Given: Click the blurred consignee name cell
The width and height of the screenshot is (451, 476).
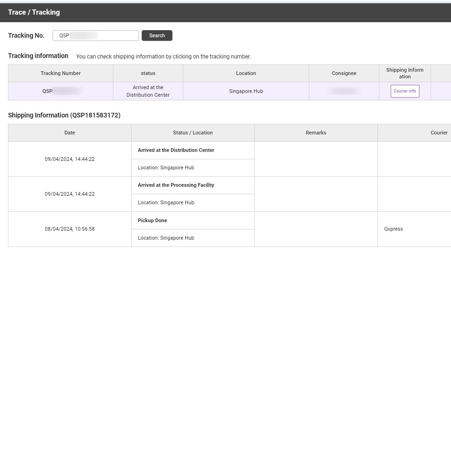Looking at the screenshot, I should (344, 91).
